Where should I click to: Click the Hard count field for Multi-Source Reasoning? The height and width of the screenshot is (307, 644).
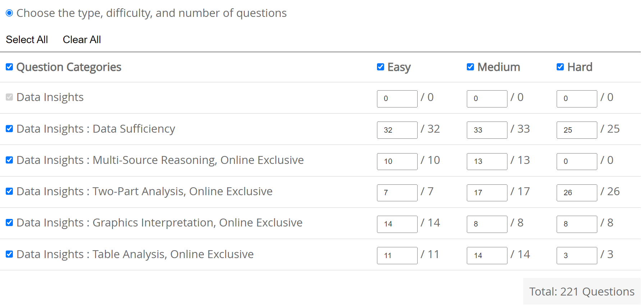(x=576, y=161)
